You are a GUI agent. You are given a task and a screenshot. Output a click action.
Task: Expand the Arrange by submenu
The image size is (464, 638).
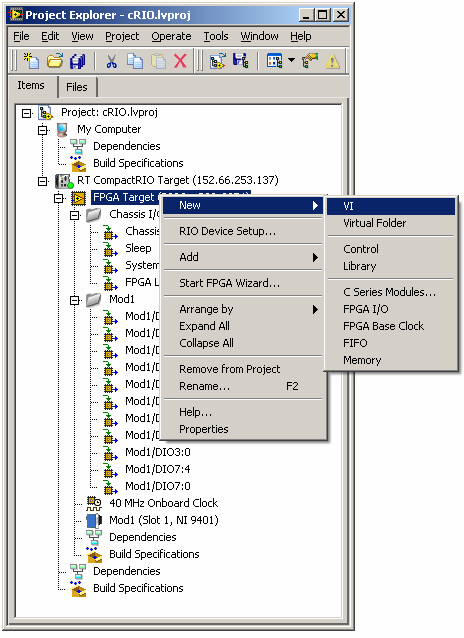pyautogui.click(x=315, y=309)
